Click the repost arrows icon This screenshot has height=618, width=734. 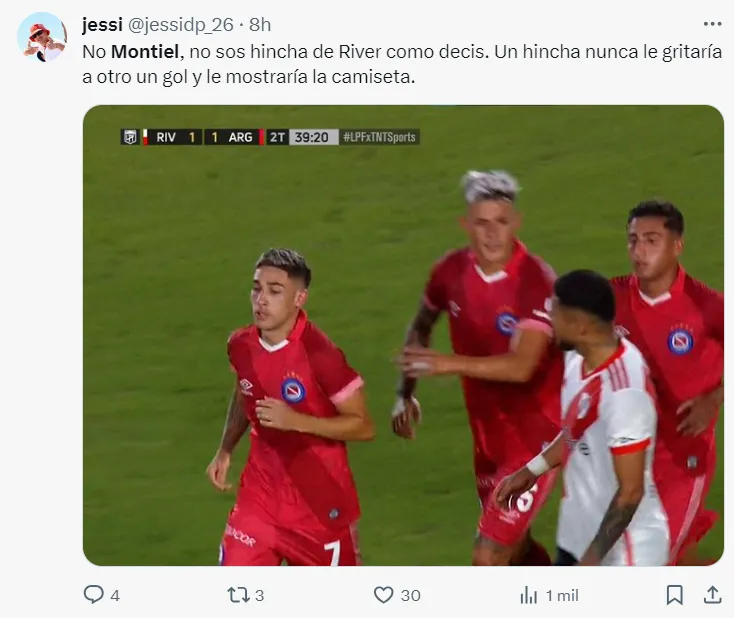[237, 595]
